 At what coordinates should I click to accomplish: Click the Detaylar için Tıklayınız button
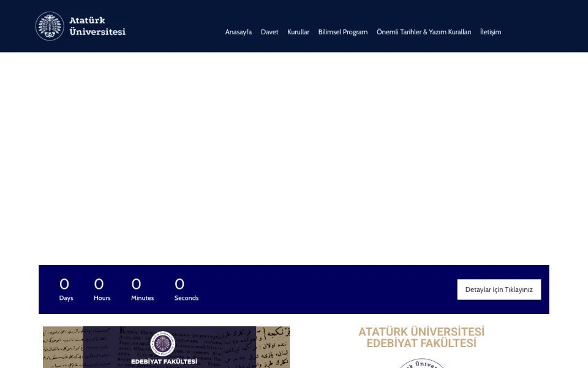[499, 289]
